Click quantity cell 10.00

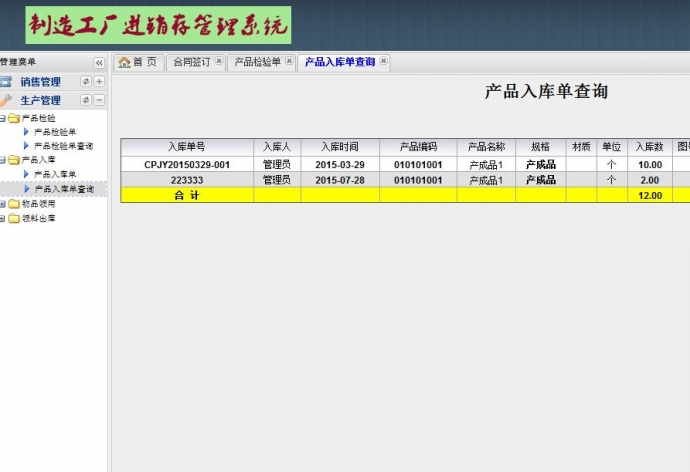650,165
